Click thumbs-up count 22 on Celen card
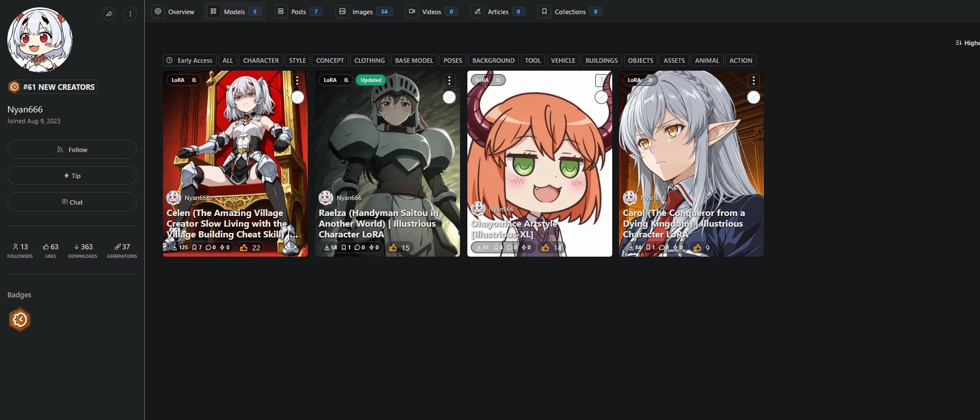This screenshot has height=420, width=980. tap(250, 248)
